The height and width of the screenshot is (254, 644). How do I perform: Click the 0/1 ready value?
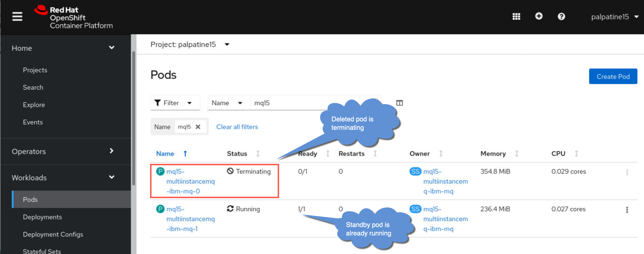tap(303, 171)
